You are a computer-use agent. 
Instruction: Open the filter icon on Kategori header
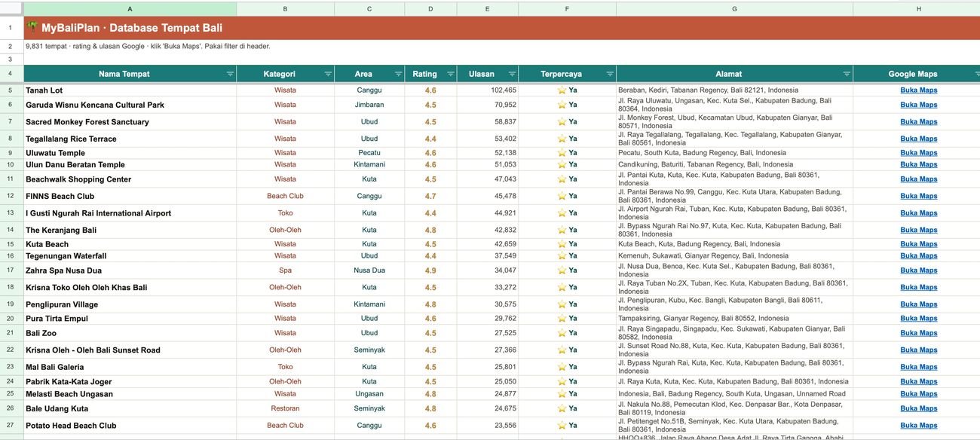click(x=328, y=74)
